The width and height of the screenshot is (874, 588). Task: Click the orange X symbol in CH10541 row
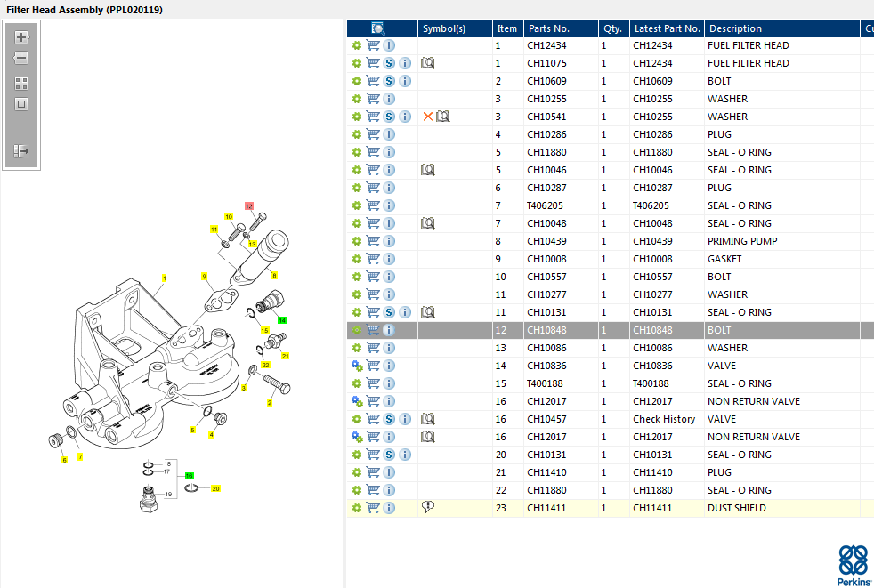tap(428, 117)
